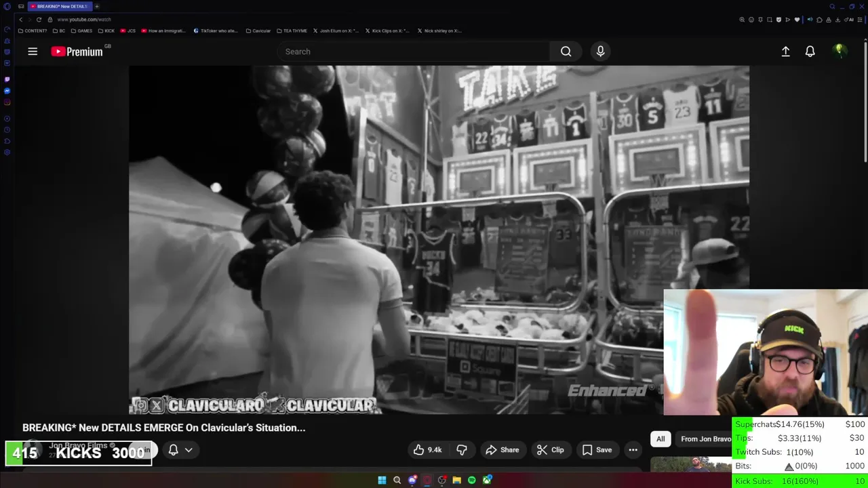Screen dimensions: 868x488
Task: Add page to favorites heart icon
Action: click(x=797, y=20)
